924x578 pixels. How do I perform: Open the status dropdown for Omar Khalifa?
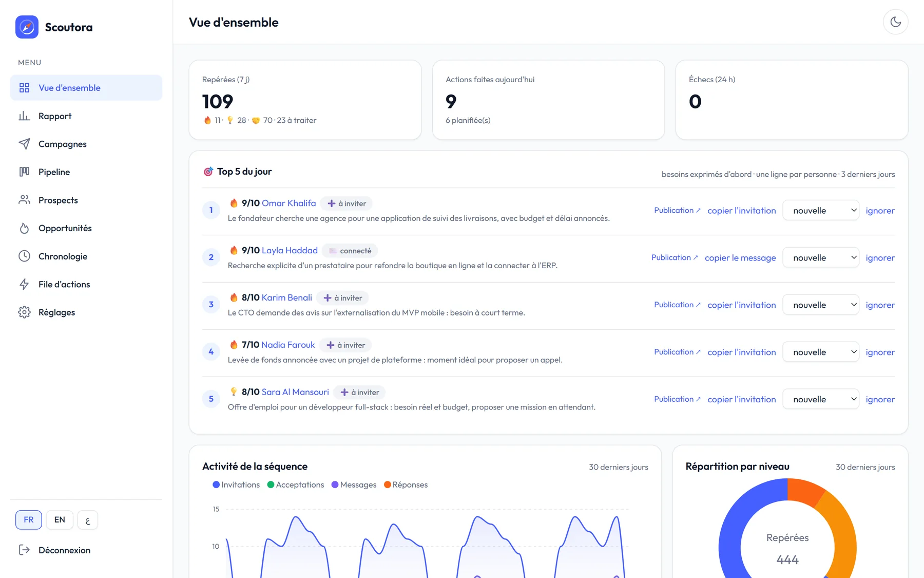coord(821,210)
